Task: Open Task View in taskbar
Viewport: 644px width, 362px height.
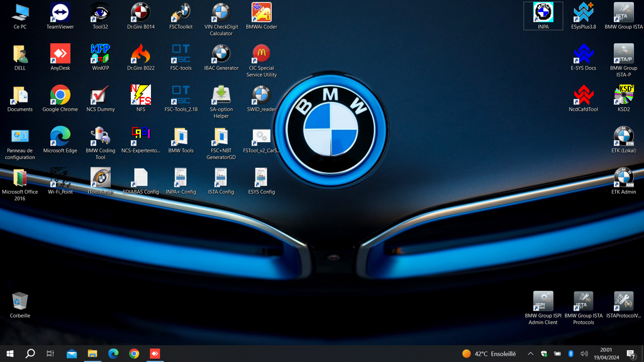Action: pos(50,354)
